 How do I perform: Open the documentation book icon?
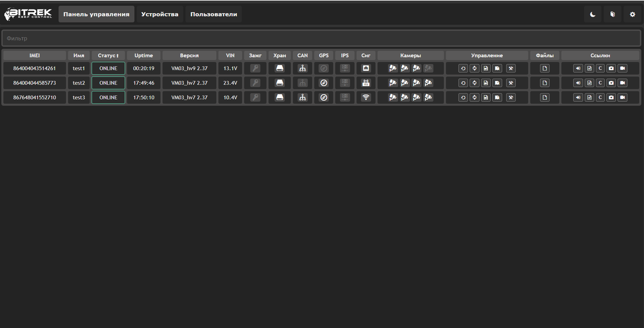(x=612, y=14)
